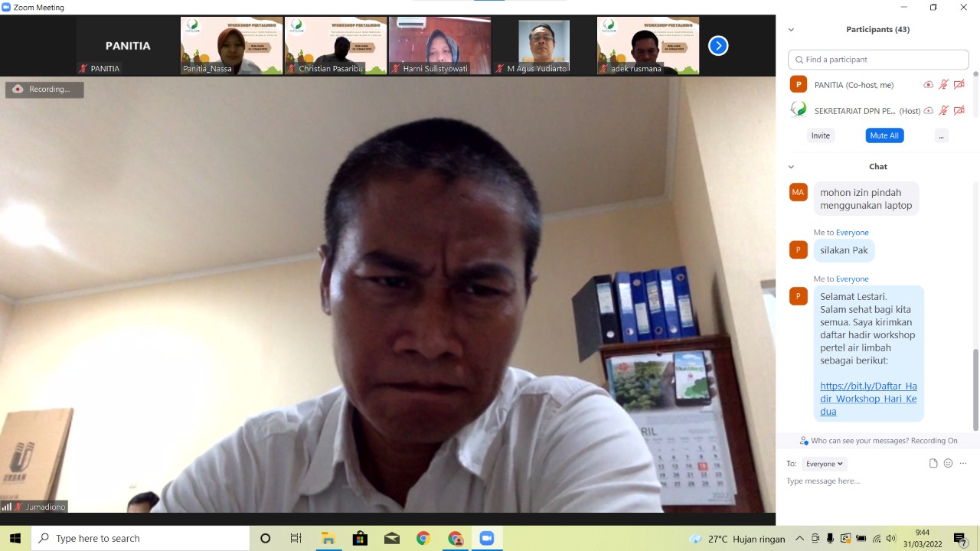Show next participants in the video strip
Screen dimensions: 980x551
coord(717,46)
